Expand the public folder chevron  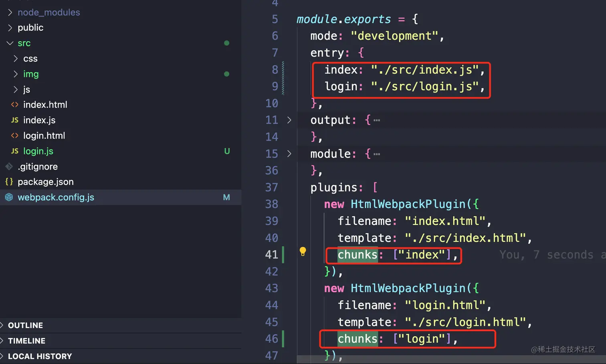[10, 28]
